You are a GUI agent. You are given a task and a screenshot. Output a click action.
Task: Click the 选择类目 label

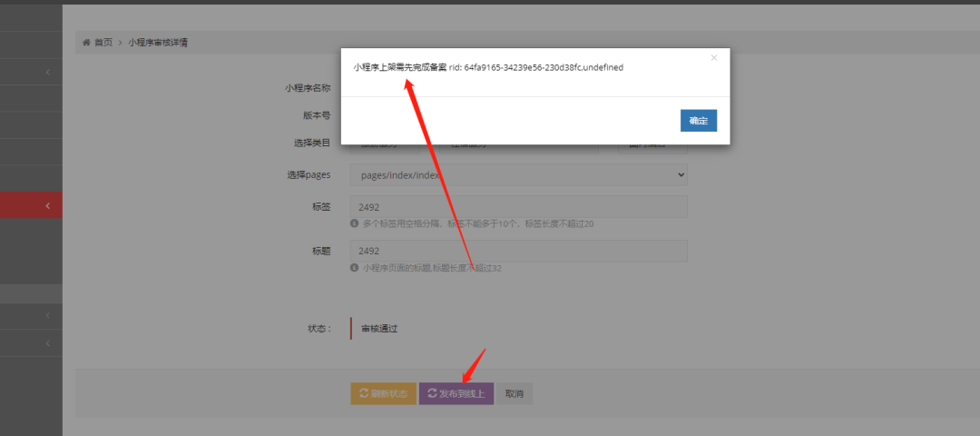(x=312, y=143)
